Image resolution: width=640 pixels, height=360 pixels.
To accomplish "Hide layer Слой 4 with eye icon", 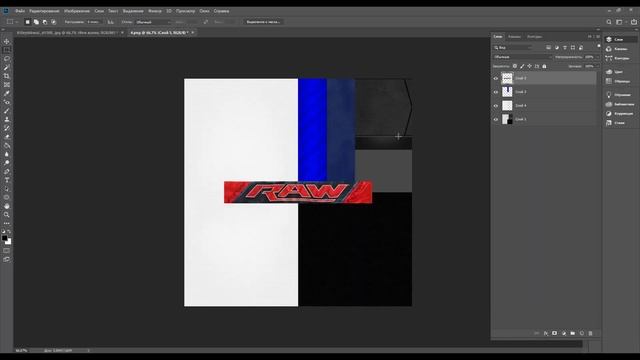I will coord(496,106).
